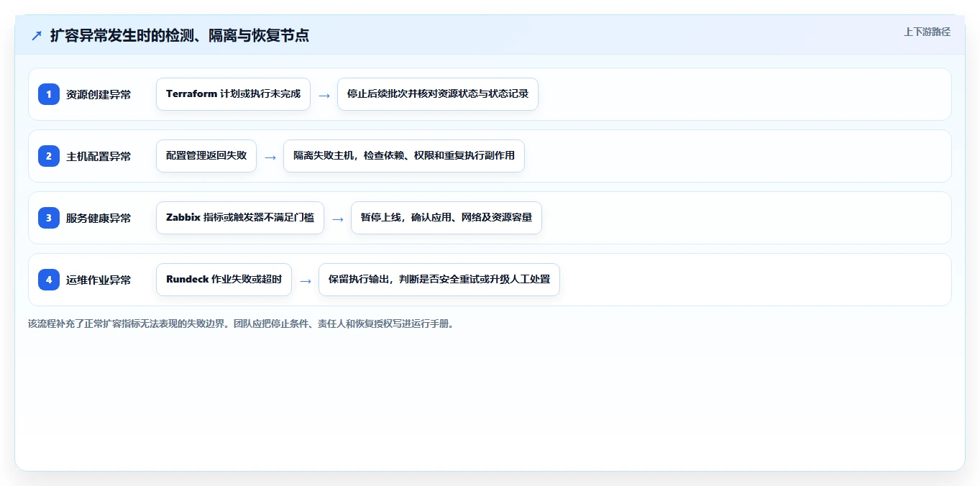Screen dimensions: 980x486
Task: Click the 资源创建异常 label
Action: [x=99, y=94]
